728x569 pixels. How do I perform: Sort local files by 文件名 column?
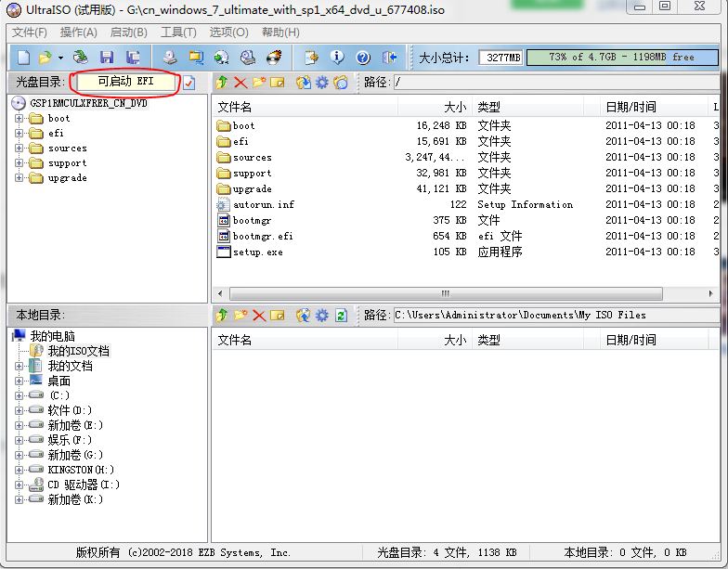(x=305, y=340)
